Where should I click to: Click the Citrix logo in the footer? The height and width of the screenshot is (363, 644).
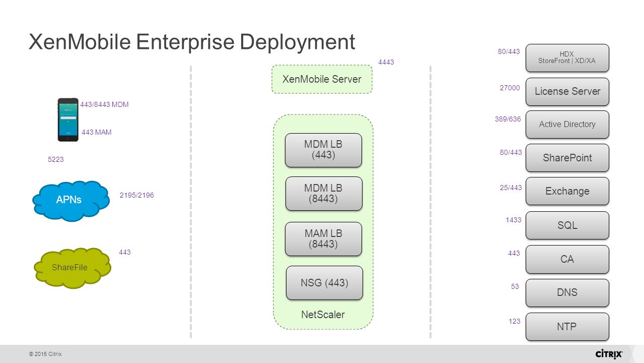[x=609, y=353]
